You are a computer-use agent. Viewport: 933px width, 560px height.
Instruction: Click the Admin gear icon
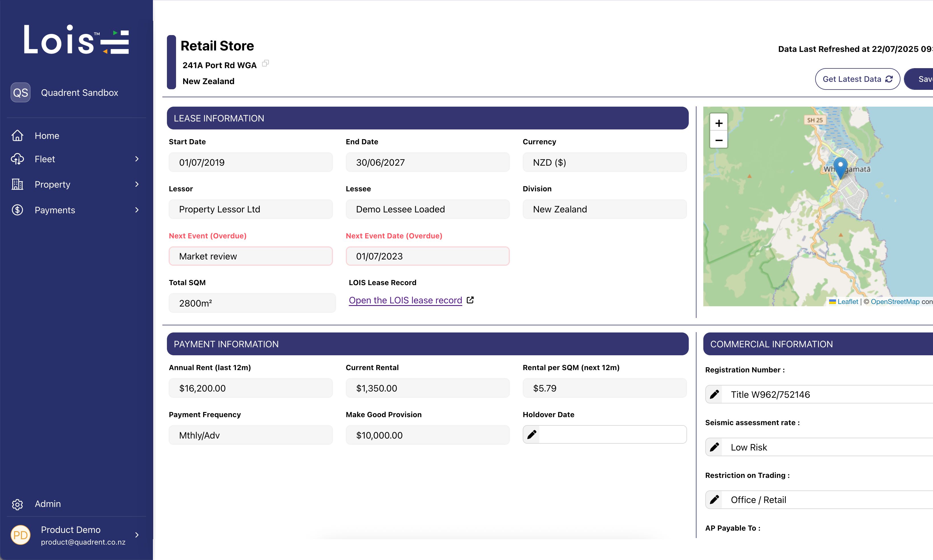pos(17,504)
